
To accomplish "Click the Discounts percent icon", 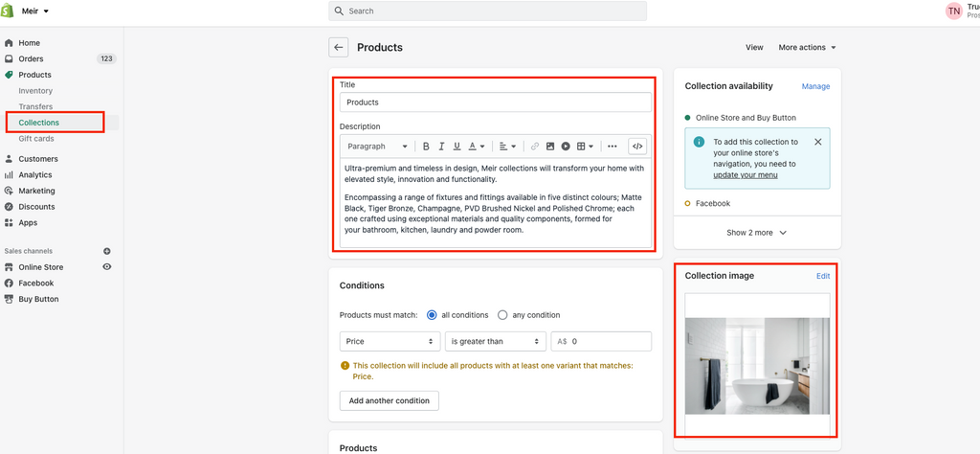I will [9, 207].
